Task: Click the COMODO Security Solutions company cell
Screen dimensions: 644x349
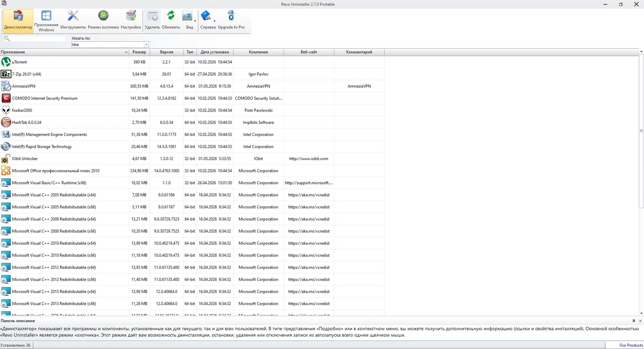Action: tap(258, 98)
